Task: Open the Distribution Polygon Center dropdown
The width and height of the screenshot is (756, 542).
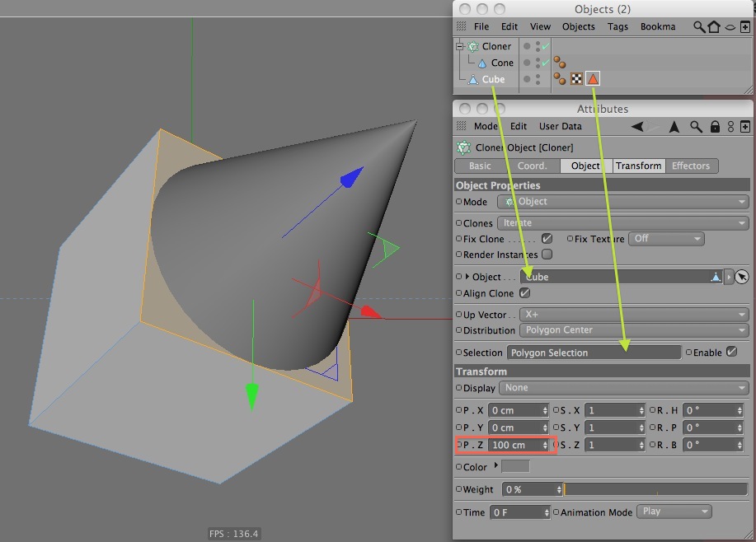Action: [634, 330]
